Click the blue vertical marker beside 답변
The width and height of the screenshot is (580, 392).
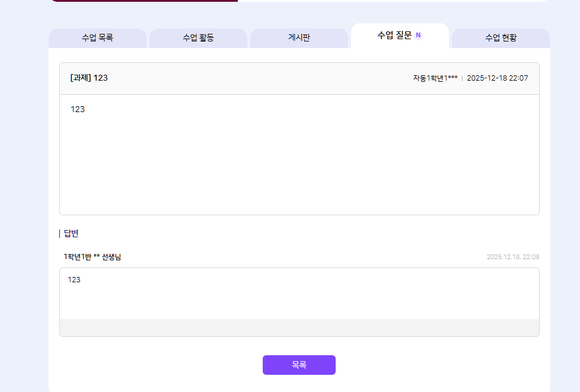click(60, 234)
